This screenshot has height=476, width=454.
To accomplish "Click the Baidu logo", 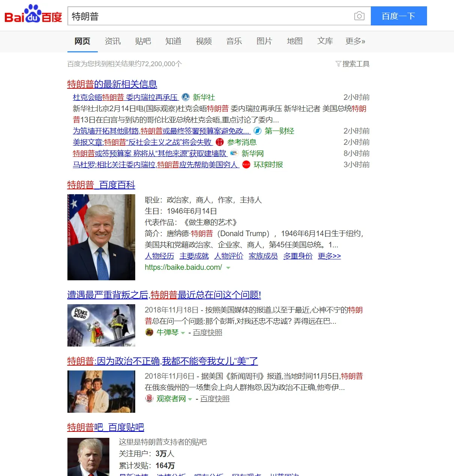I will pyautogui.click(x=33, y=14).
